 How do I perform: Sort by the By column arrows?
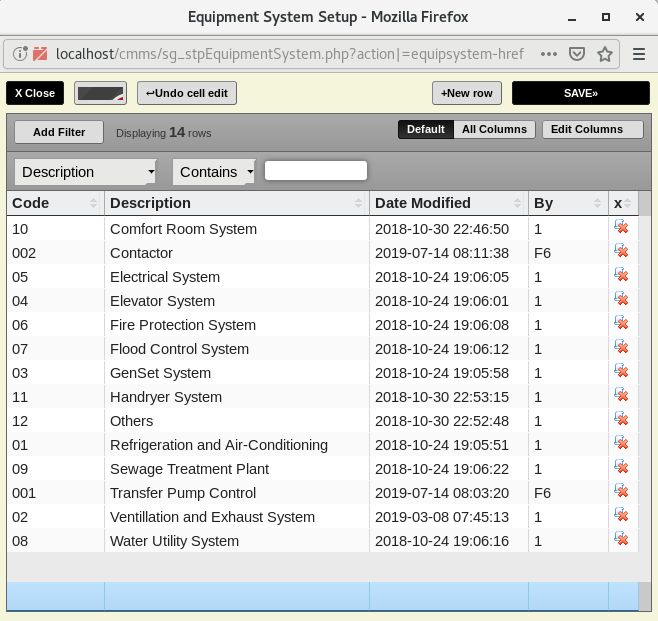coord(597,203)
